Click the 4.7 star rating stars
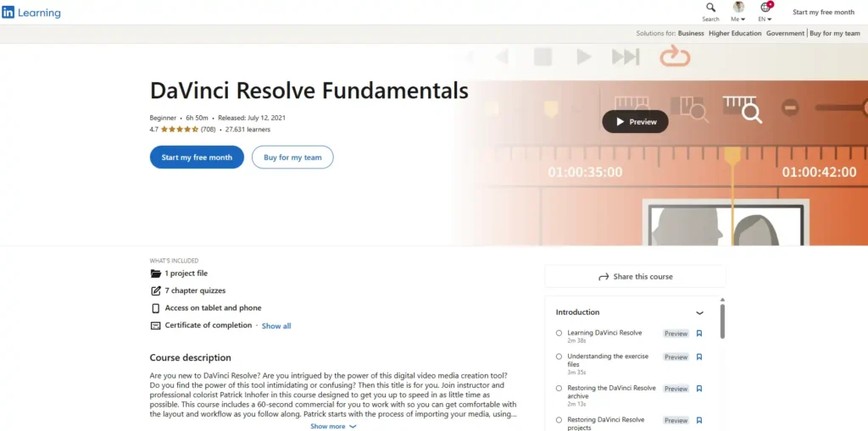This screenshot has width=868, height=431. 180,130
